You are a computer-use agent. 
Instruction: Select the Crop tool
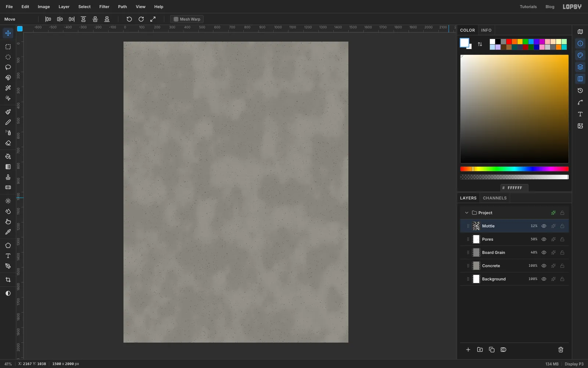8,280
